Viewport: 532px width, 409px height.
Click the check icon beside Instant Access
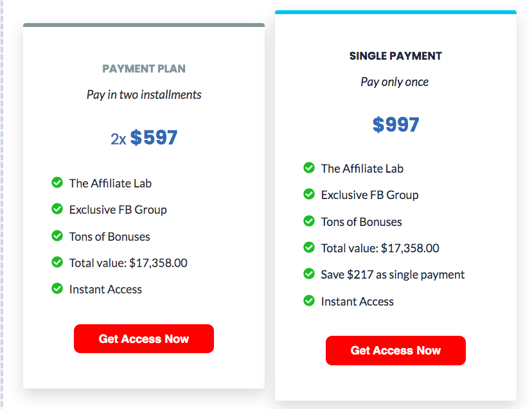pyautogui.click(x=57, y=289)
